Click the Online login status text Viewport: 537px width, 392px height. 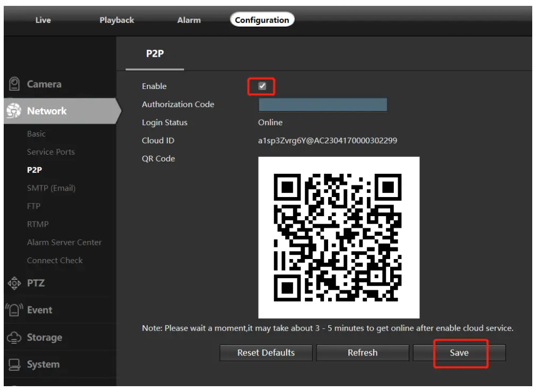270,122
